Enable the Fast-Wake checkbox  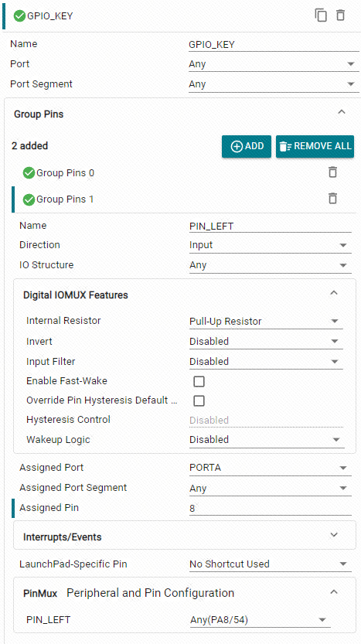199,382
